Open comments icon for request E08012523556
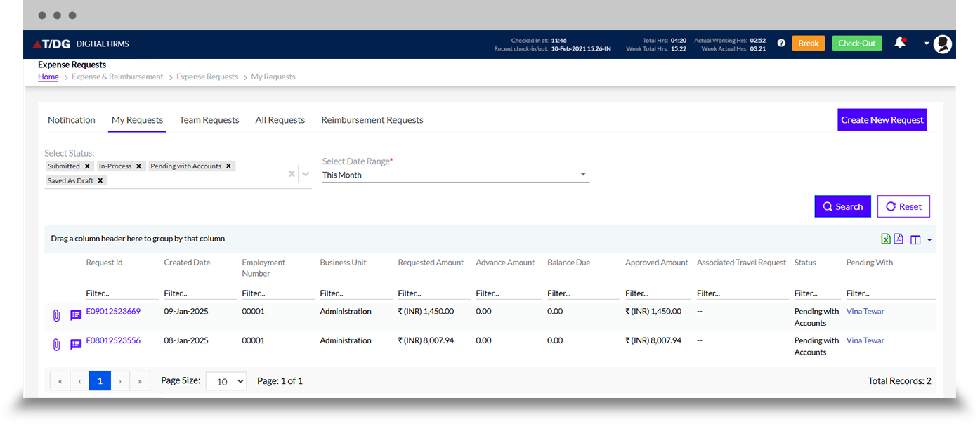 coord(76,345)
